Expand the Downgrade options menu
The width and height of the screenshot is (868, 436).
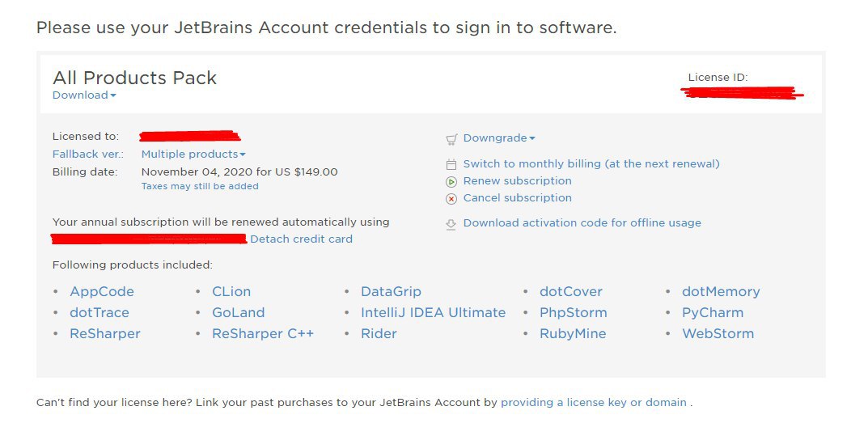click(499, 138)
